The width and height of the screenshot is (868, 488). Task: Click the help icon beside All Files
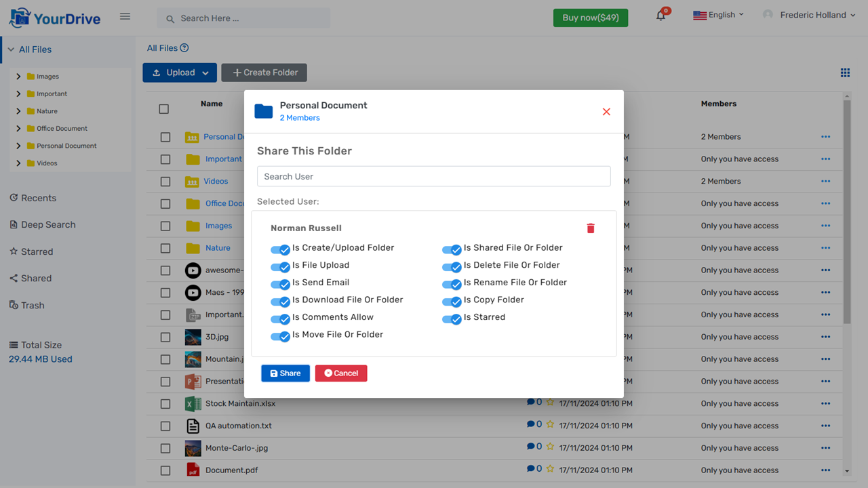[185, 47]
